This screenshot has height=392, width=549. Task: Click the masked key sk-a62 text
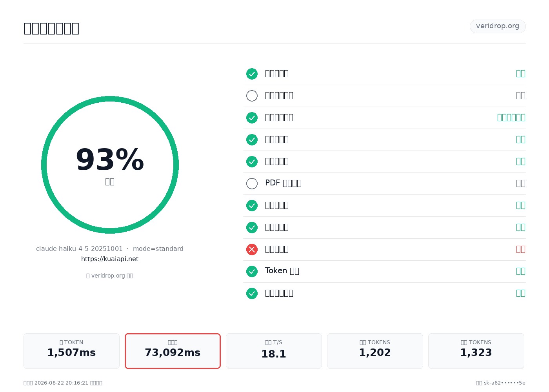point(501,383)
